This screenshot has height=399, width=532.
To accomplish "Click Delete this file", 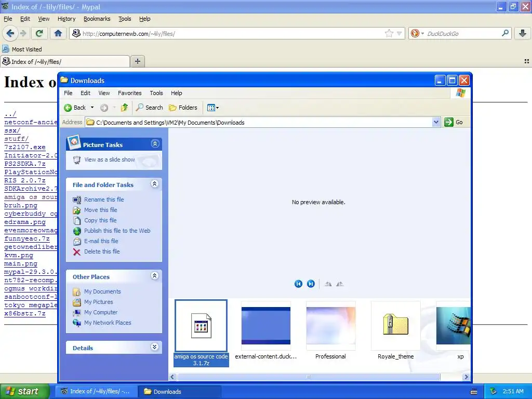I will (102, 251).
